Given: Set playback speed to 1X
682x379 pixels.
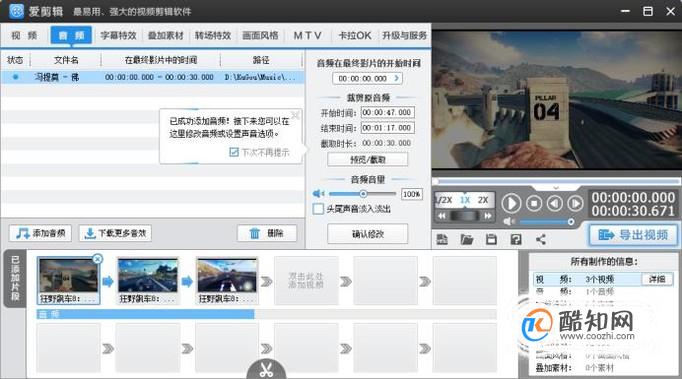Looking at the screenshot, I should [x=465, y=200].
